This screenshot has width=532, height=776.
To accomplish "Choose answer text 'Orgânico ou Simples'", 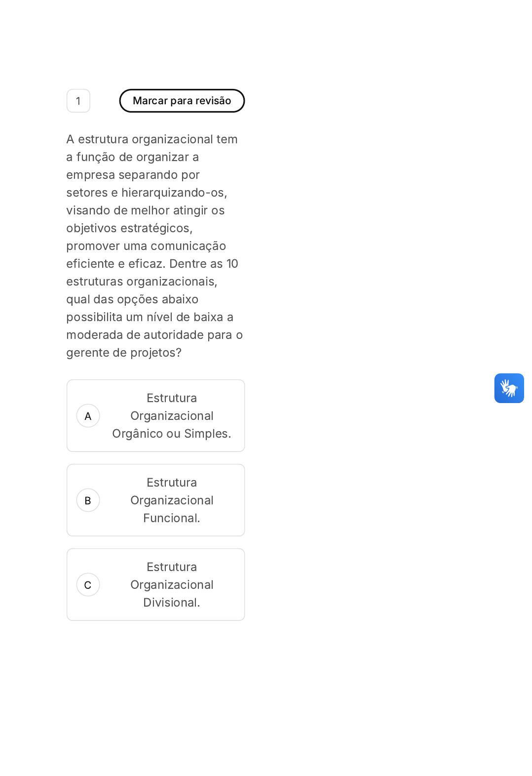I will [x=171, y=433].
